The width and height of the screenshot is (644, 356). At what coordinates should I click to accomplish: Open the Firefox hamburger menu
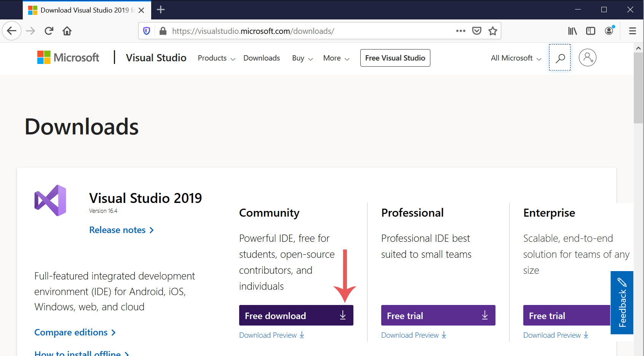[633, 31]
